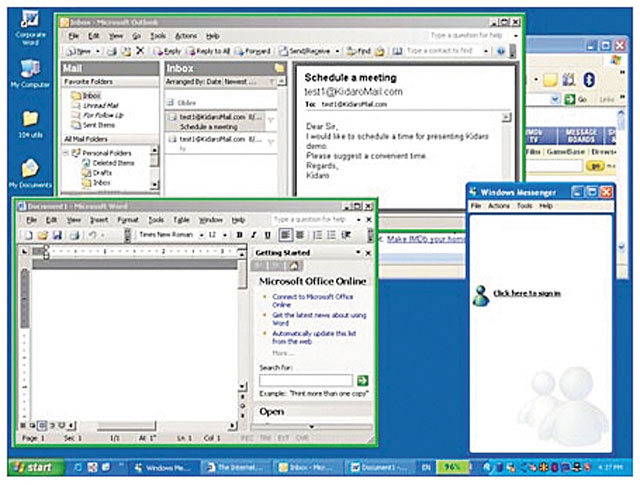Open the Times New Roman font dropdown
The height and width of the screenshot is (485, 640).
[202, 235]
